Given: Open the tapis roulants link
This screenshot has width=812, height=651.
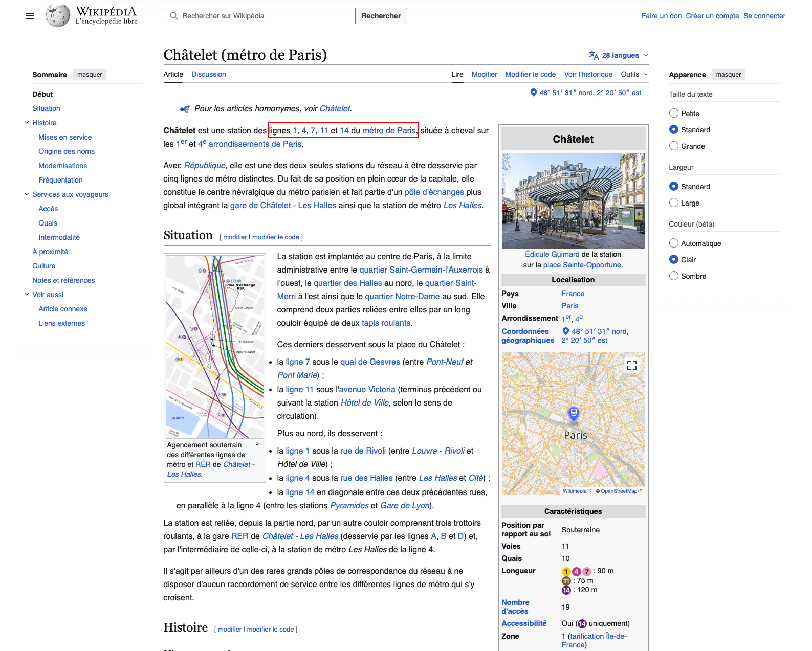Looking at the screenshot, I should tap(386, 323).
